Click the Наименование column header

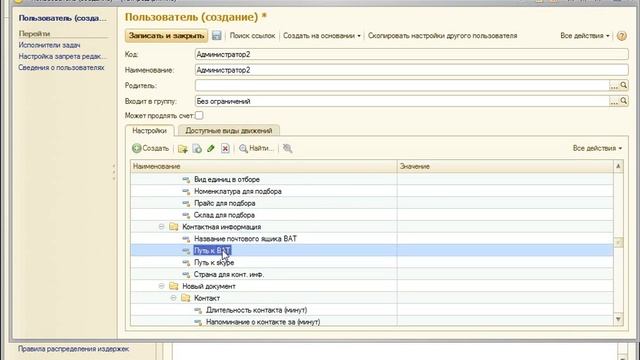point(264,166)
